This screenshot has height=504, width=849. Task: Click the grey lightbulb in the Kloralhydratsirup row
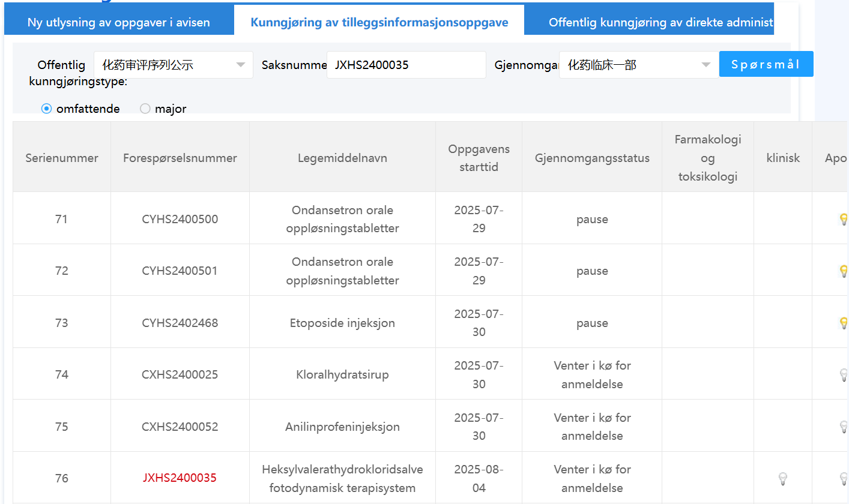843,374
